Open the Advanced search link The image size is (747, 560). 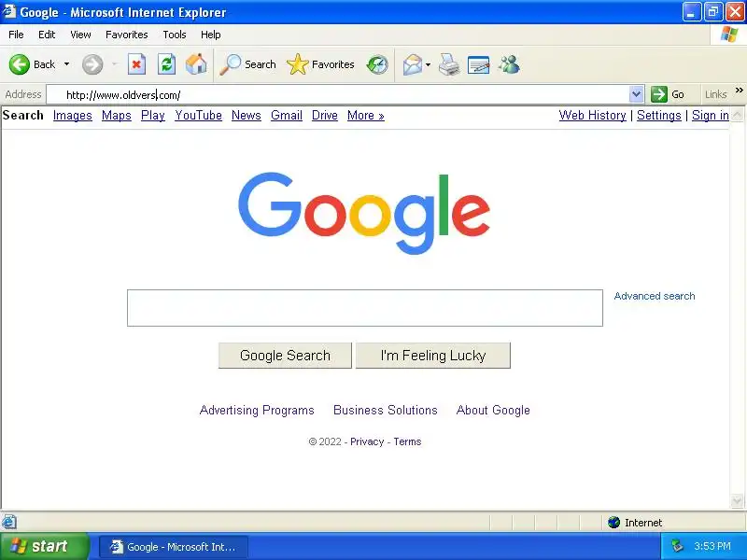(x=655, y=296)
